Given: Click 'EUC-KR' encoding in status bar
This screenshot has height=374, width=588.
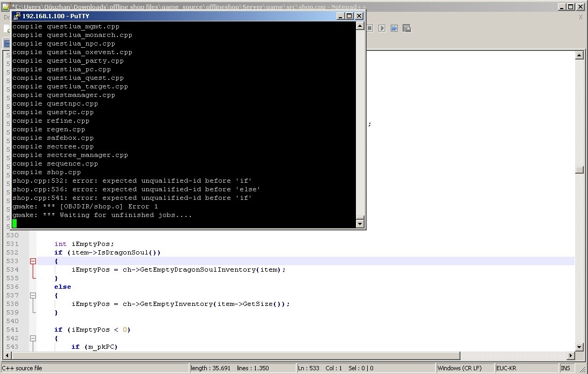Looking at the screenshot, I should pyautogui.click(x=506, y=368).
